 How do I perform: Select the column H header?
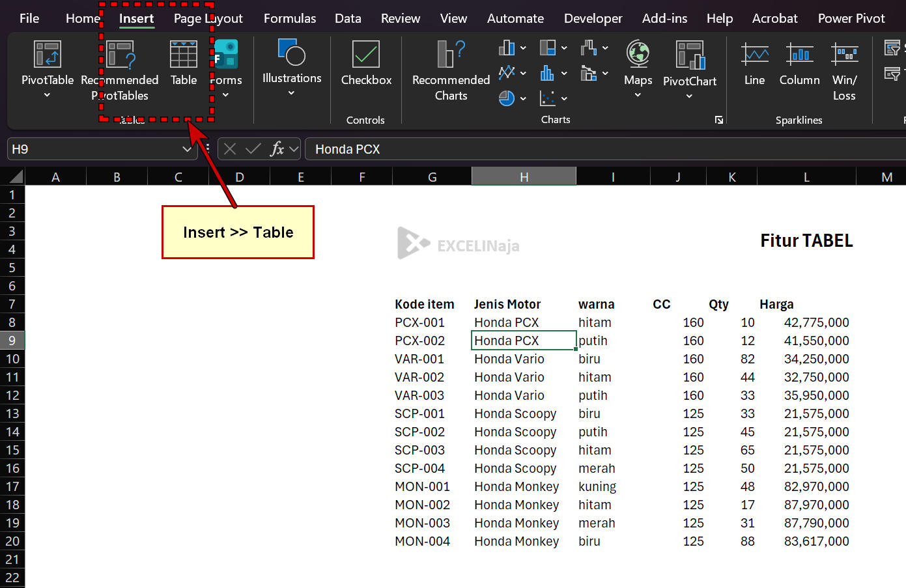pos(523,176)
